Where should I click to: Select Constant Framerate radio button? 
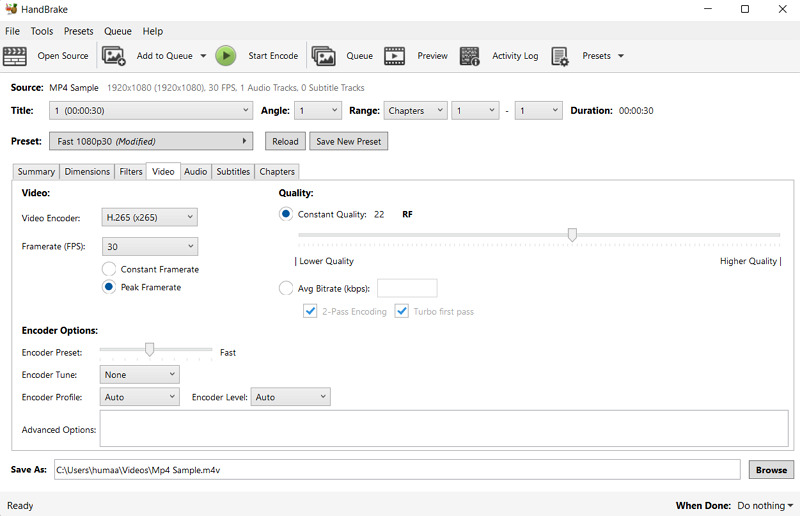click(109, 269)
